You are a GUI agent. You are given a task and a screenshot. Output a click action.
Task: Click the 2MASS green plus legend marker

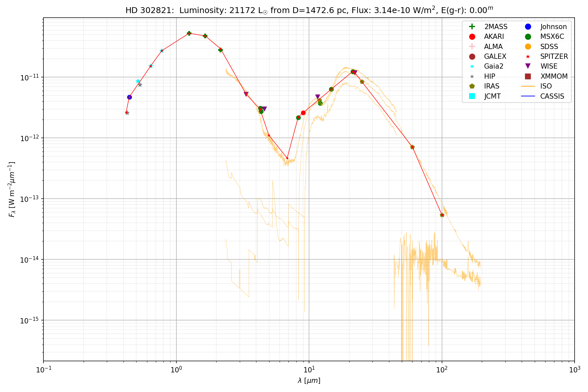coord(472,27)
